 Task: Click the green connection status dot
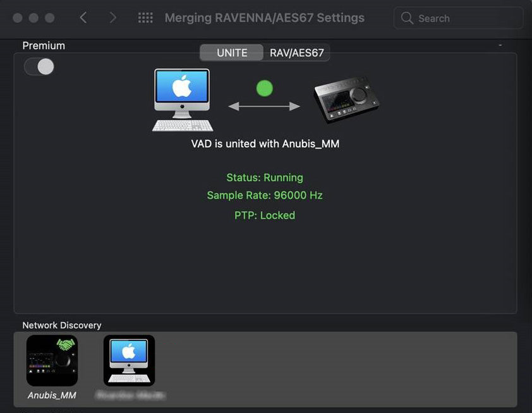point(264,88)
